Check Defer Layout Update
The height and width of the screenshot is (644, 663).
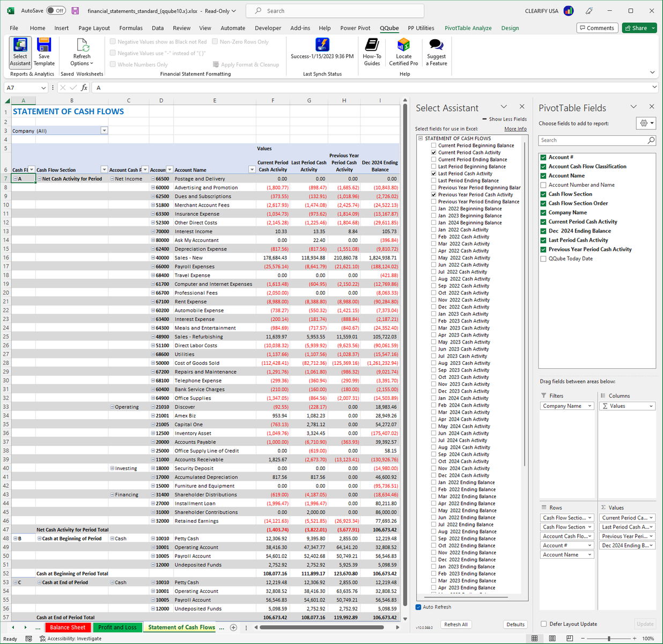[544, 624]
